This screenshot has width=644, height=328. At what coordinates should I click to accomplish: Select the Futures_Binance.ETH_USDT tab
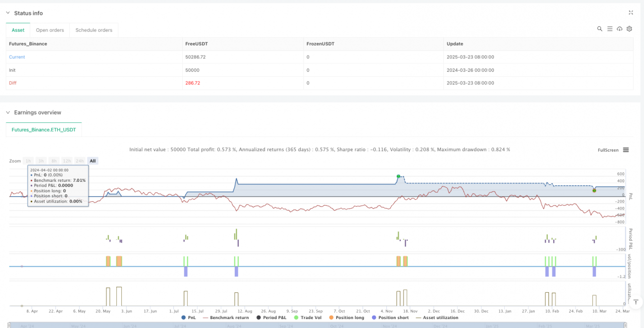pyautogui.click(x=44, y=130)
